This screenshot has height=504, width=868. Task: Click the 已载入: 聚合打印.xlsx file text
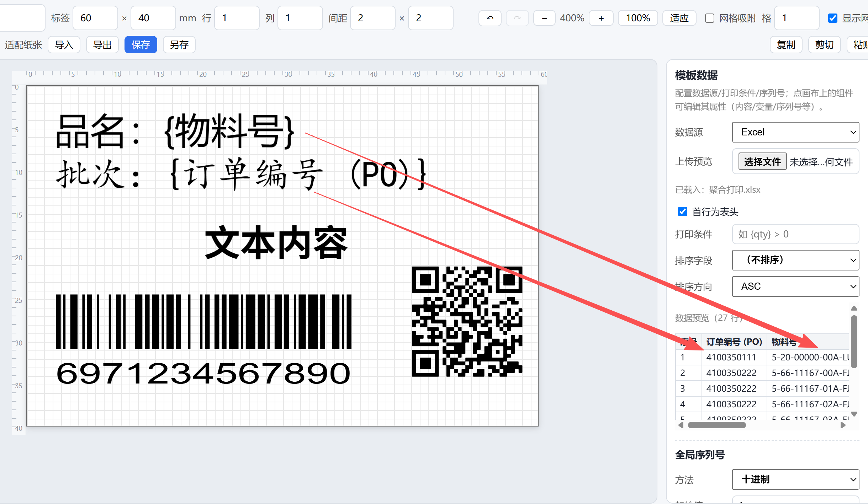point(718,190)
